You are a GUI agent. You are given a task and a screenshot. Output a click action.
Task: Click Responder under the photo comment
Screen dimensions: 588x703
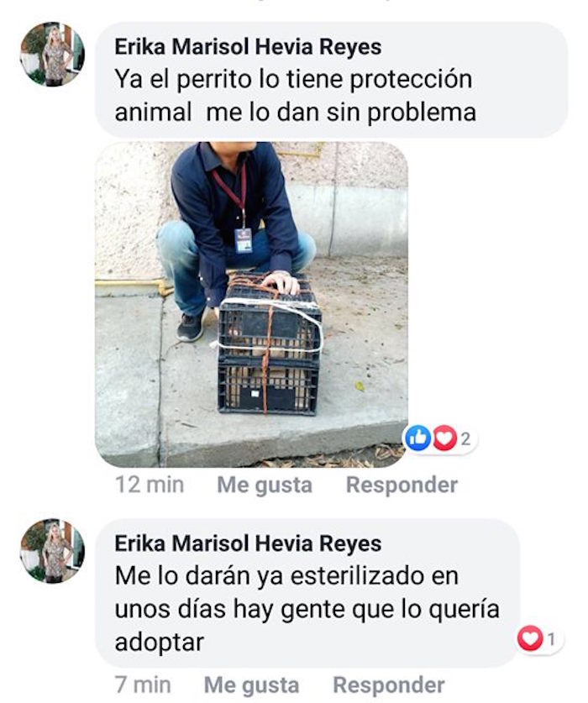pos(402,485)
